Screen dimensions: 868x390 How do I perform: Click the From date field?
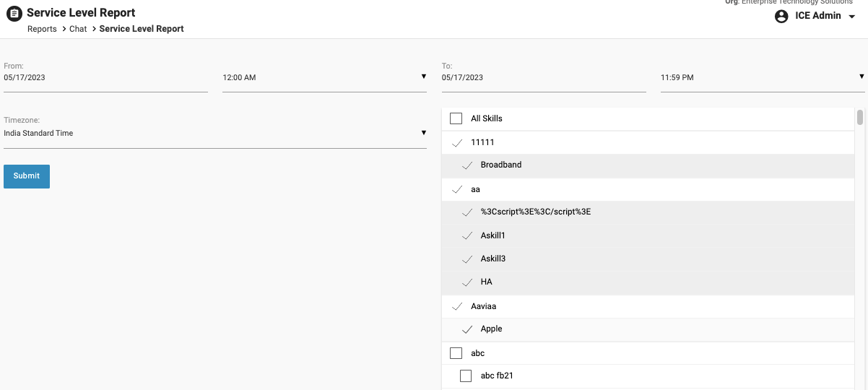click(x=105, y=77)
